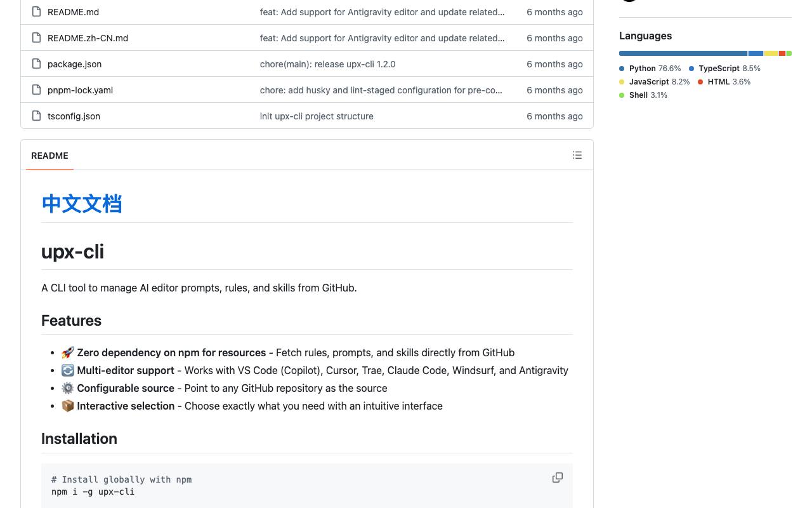Click the 'A CLI tool to manage AI editor prompts' description
The width and height of the screenshot is (812, 508).
[199, 288]
